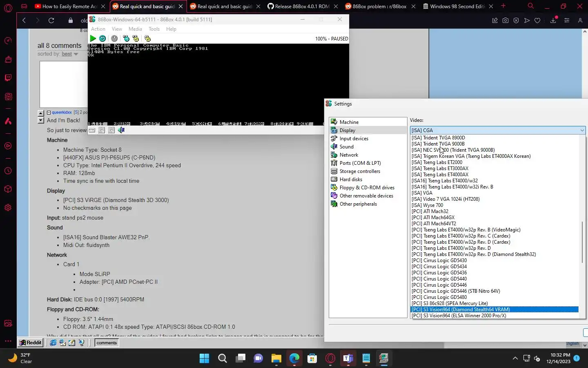Select the Machine settings category
This screenshot has width=588, height=368.
point(368,122)
